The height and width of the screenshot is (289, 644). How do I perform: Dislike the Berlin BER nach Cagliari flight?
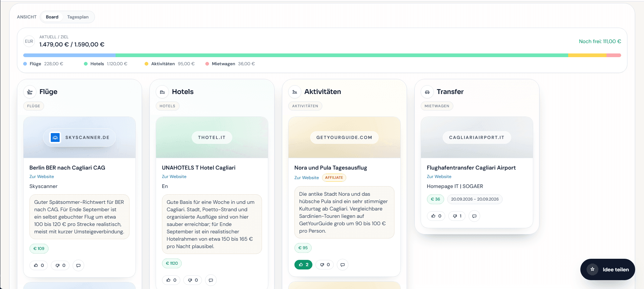60,265
